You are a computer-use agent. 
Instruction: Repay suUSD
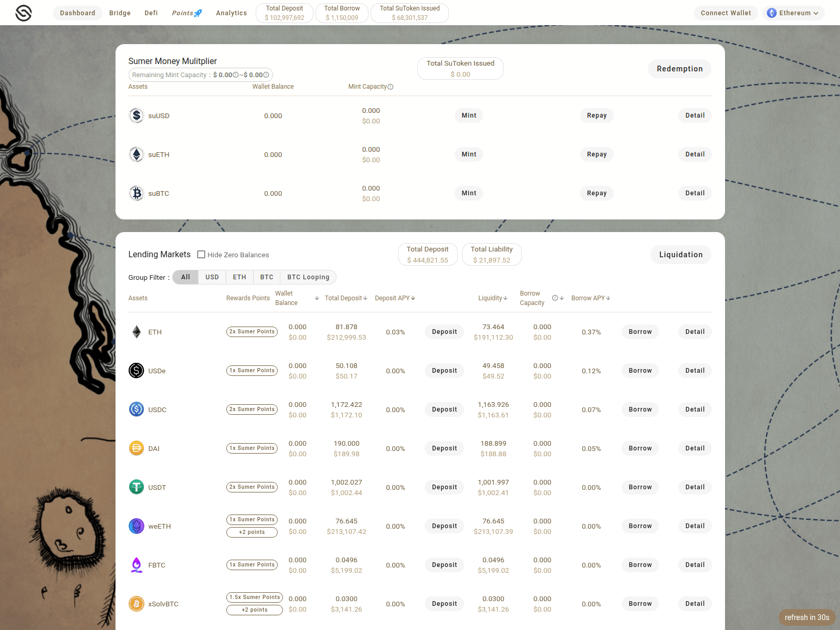click(597, 115)
